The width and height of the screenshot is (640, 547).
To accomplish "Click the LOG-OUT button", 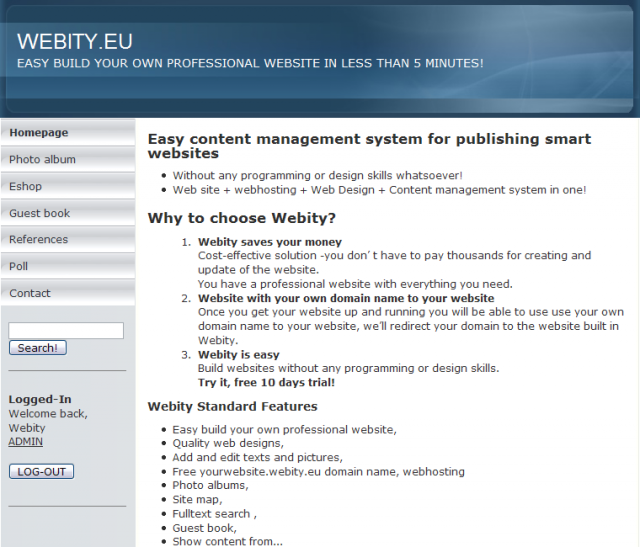I will coord(41,471).
